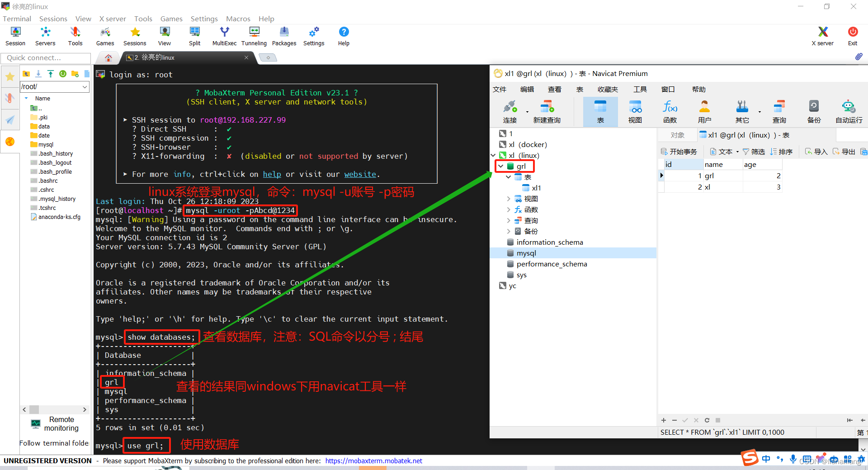Select the Navicat 查询 query icon
This screenshot has height=470, width=868.
pyautogui.click(x=779, y=112)
